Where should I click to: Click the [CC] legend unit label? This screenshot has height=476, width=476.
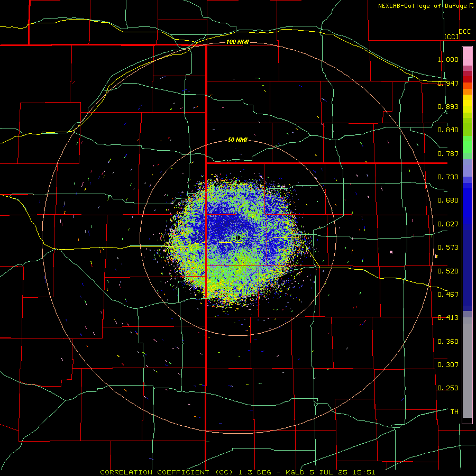452,36
